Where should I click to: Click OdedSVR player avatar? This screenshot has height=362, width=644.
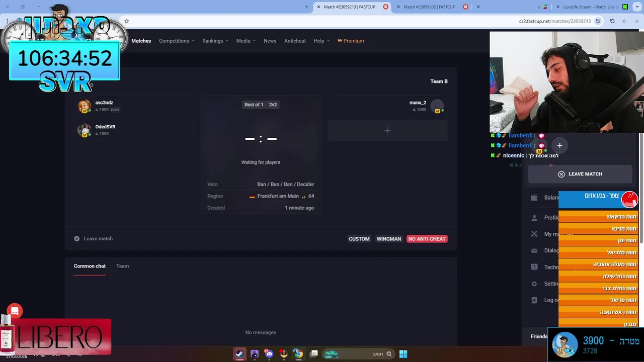pos(84,130)
